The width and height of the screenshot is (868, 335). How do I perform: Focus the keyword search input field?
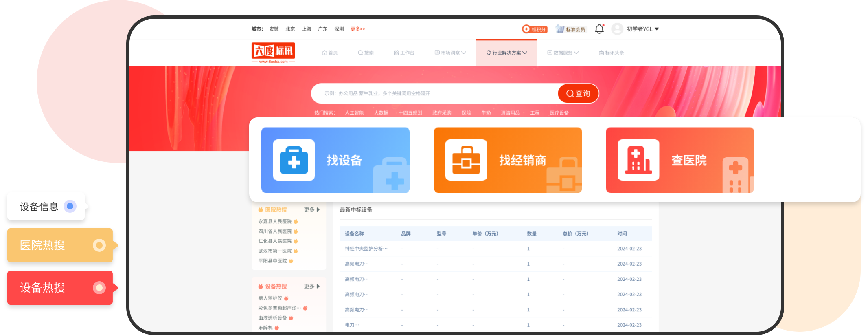tap(434, 93)
